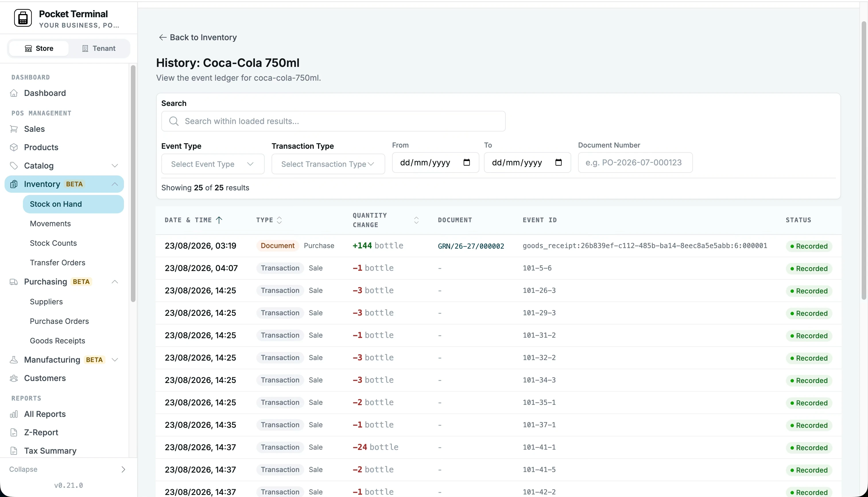Click the Tax Summary document icon
Viewport: 868px width, 497px height.
[x=14, y=451]
